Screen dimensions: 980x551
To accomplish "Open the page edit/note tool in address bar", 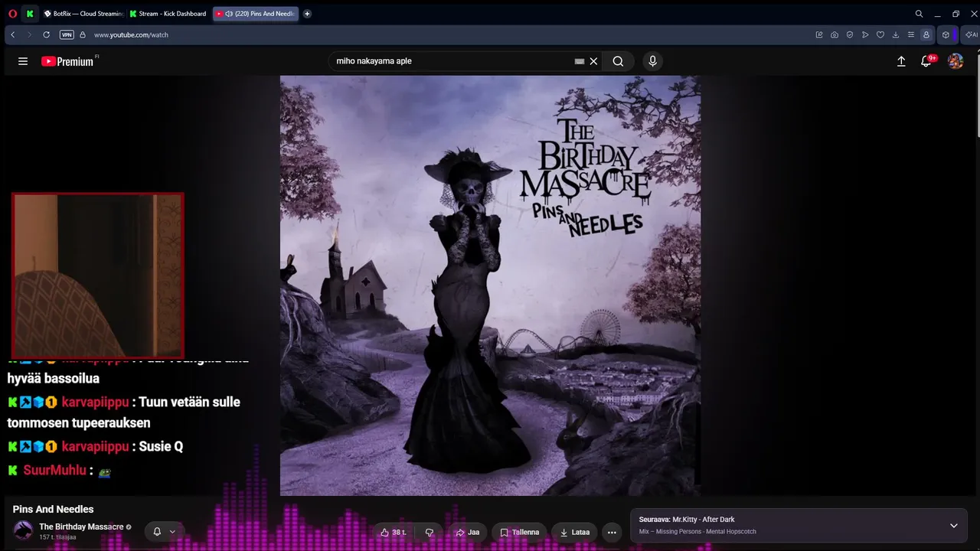I will 819,34.
